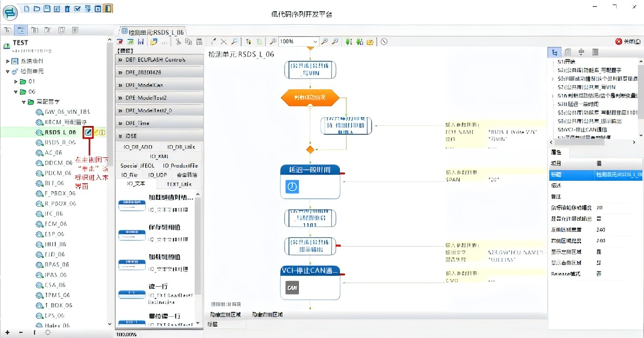Click the clock icon at toolbar's right end

coord(384,42)
